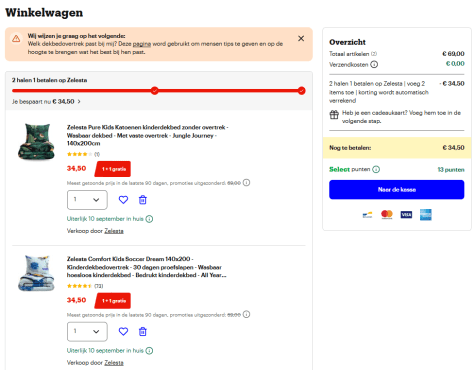Open seller Zelesta link under Jungle Journey
Image resolution: width=475 pixels, height=370 pixels.
(114, 231)
